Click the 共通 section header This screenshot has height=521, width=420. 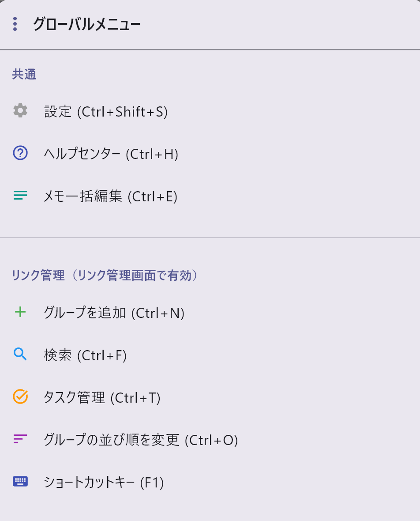click(x=25, y=74)
